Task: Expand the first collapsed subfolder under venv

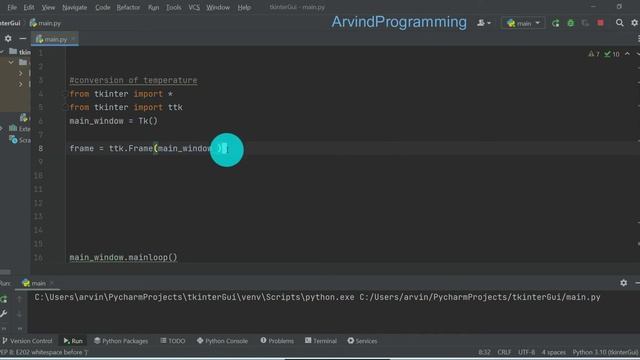Action: click(20, 73)
